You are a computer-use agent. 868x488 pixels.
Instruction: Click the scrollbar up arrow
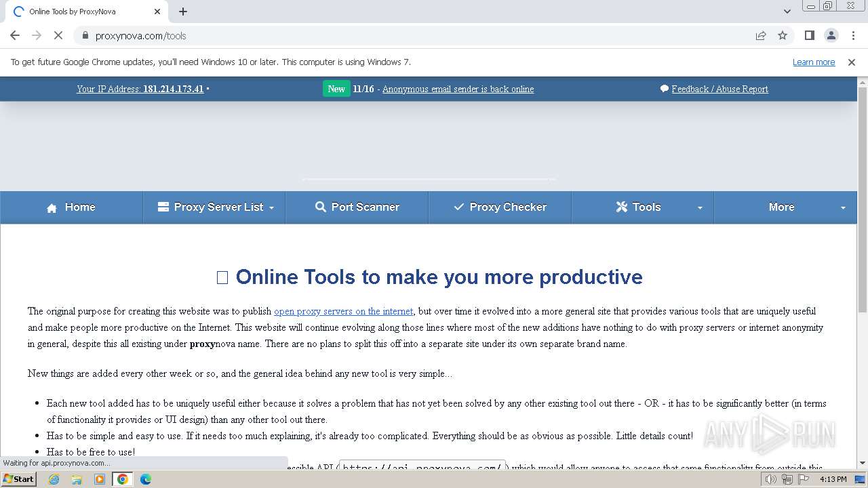(x=863, y=81)
